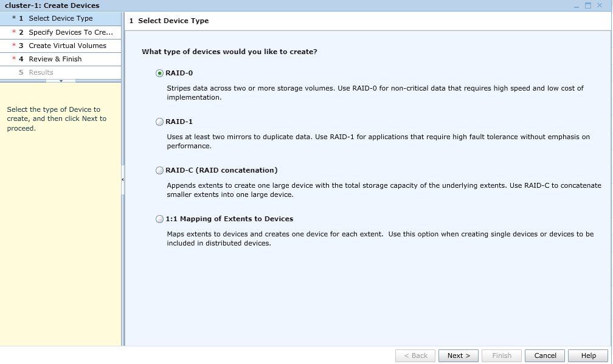Image resolution: width=613 pixels, height=364 pixels.
Task: Click the '1 Select Device Type' panel header
Action: coord(169,21)
